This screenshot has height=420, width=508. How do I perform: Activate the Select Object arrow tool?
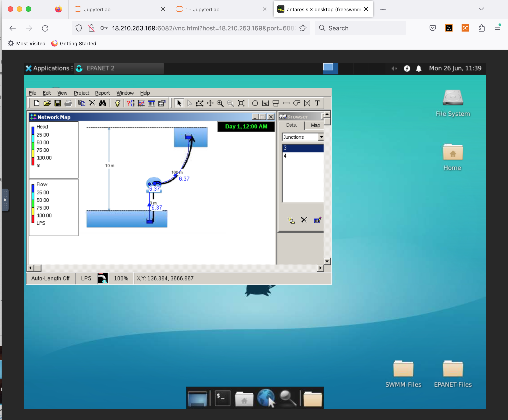(179, 103)
